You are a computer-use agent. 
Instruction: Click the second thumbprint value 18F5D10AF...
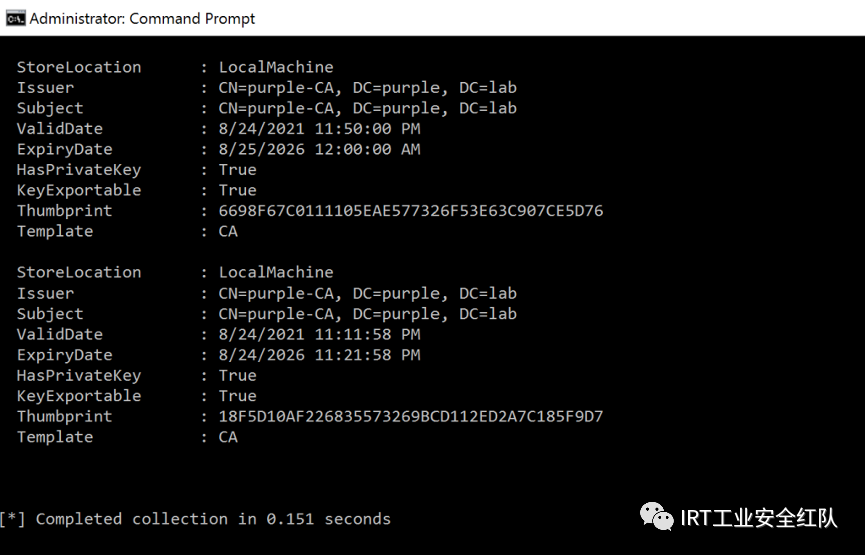[x=410, y=416]
